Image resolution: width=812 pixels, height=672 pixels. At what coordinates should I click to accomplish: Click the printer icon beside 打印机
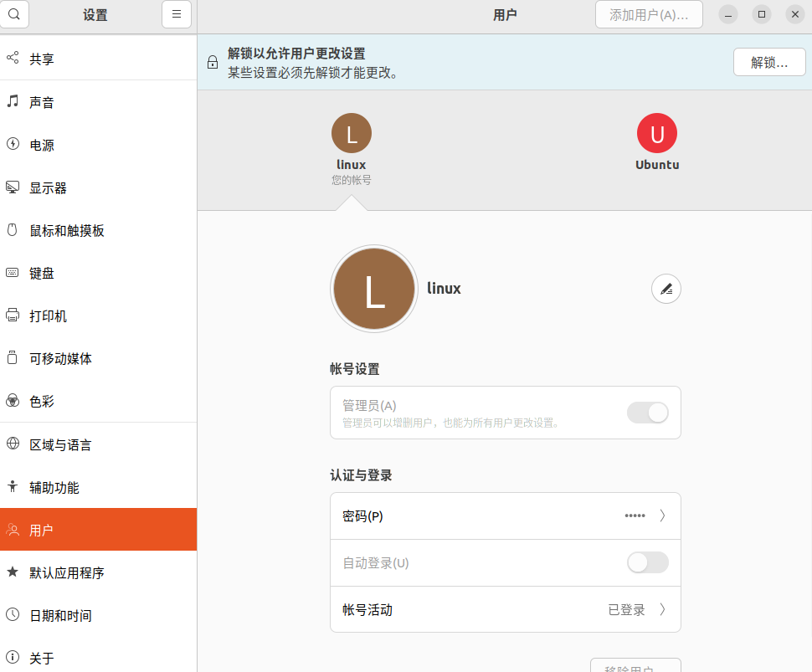coord(13,315)
